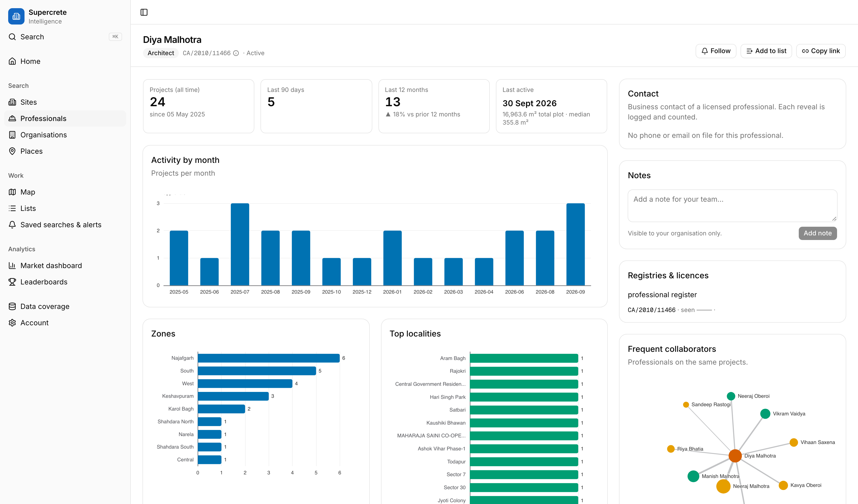Image resolution: width=858 pixels, height=504 pixels.
Task: Open the Sites section
Action: 65,102
